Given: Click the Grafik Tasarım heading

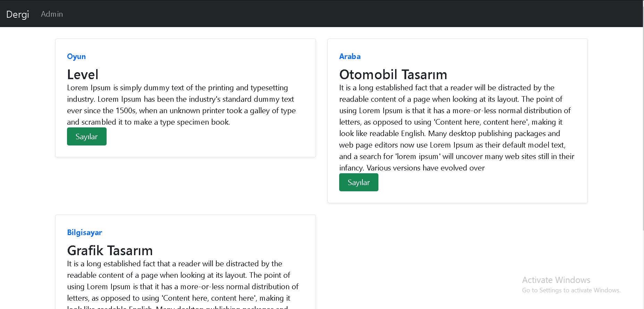Looking at the screenshot, I should pos(110,250).
